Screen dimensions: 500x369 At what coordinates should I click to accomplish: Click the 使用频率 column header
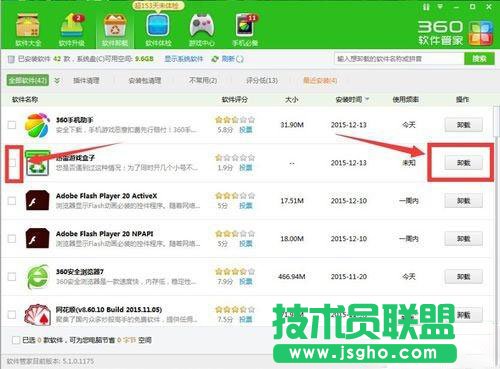pyautogui.click(x=406, y=99)
